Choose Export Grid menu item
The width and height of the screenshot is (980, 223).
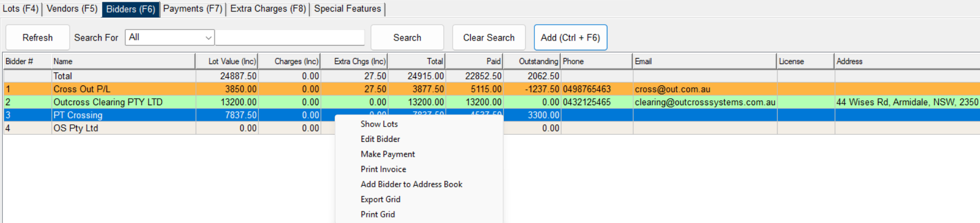tap(380, 199)
